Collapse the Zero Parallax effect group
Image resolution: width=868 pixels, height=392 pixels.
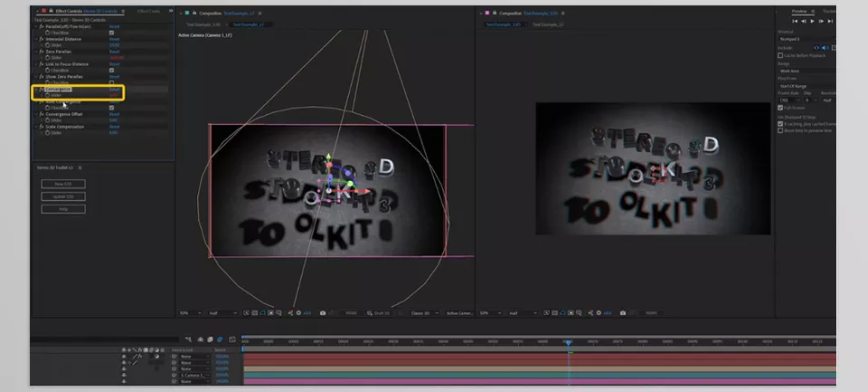tap(36, 52)
